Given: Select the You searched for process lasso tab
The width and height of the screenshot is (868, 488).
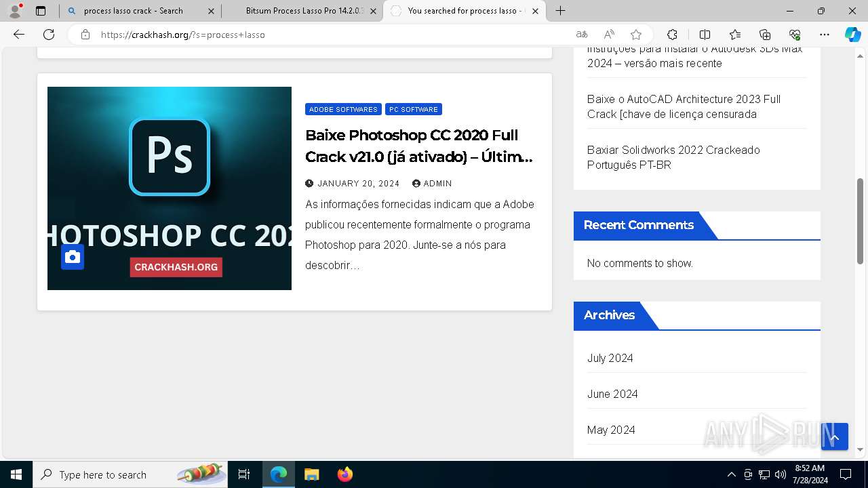Looking at the screenshot, I should tap(465, 11).
